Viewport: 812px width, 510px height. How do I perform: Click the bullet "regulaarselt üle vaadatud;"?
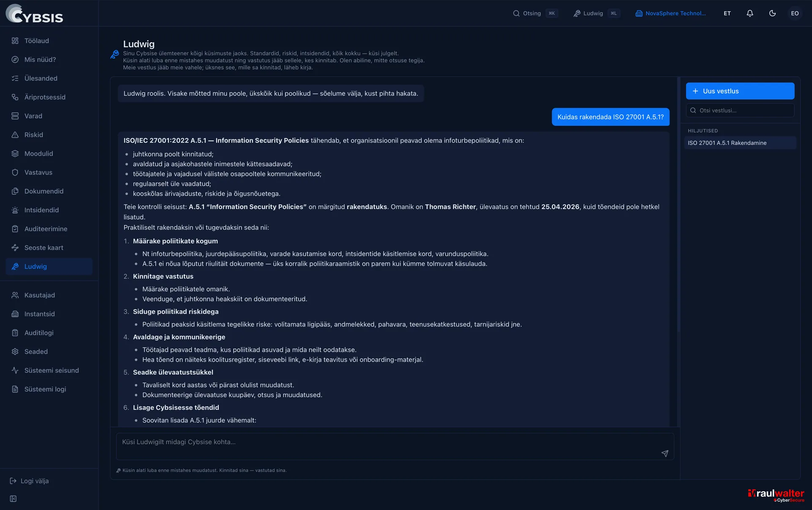(172, 184)
